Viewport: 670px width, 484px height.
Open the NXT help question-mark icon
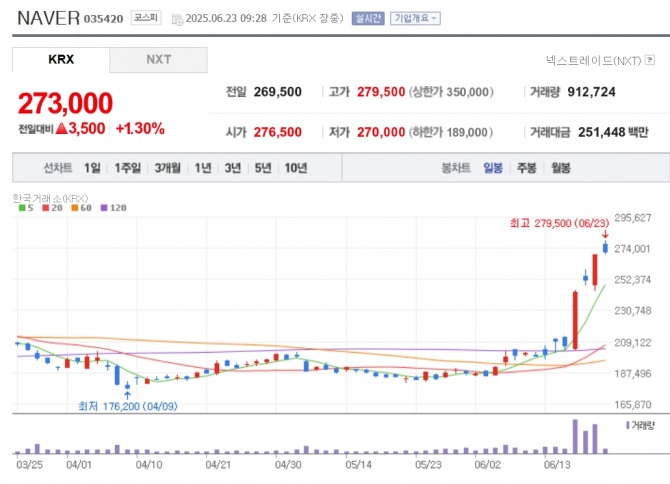click(650, 60)
